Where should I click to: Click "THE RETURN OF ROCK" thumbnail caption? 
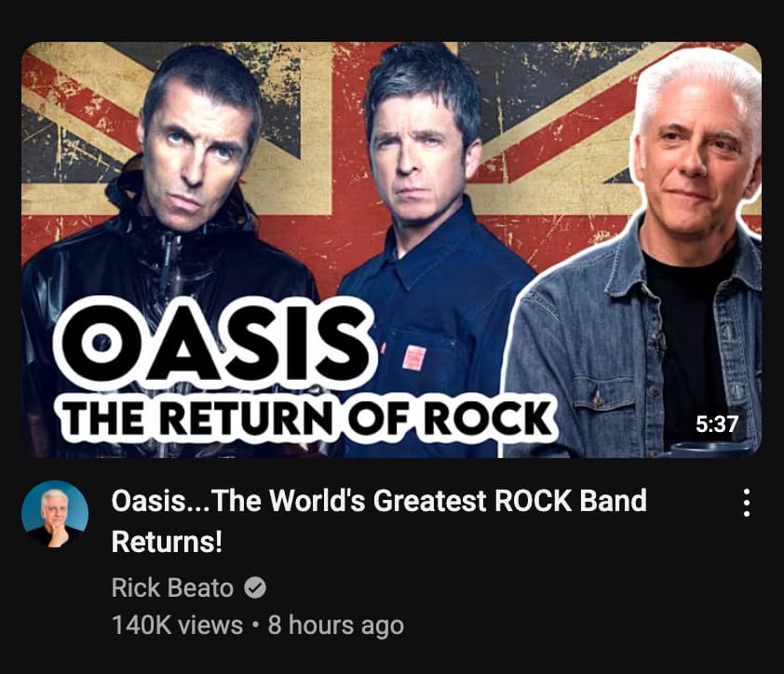pyautogui.click(x=307, y=418)
